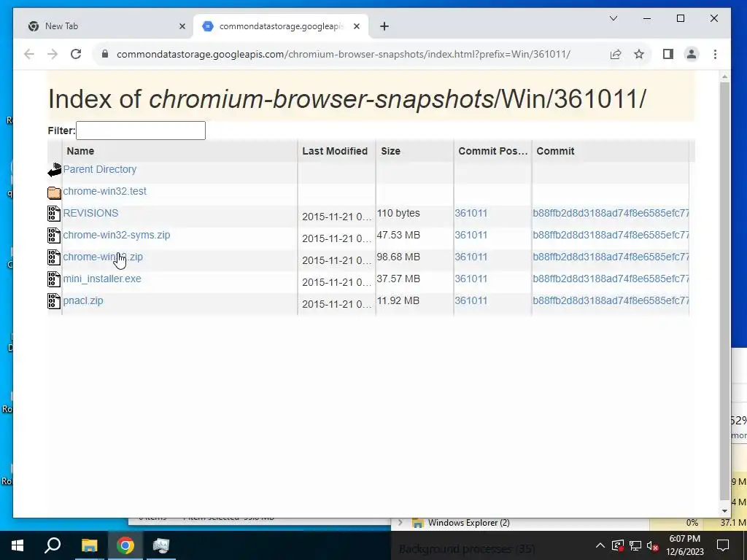747x560 pixels.
Task: Switch to the New Tab tab
Action: click(103, 26)
